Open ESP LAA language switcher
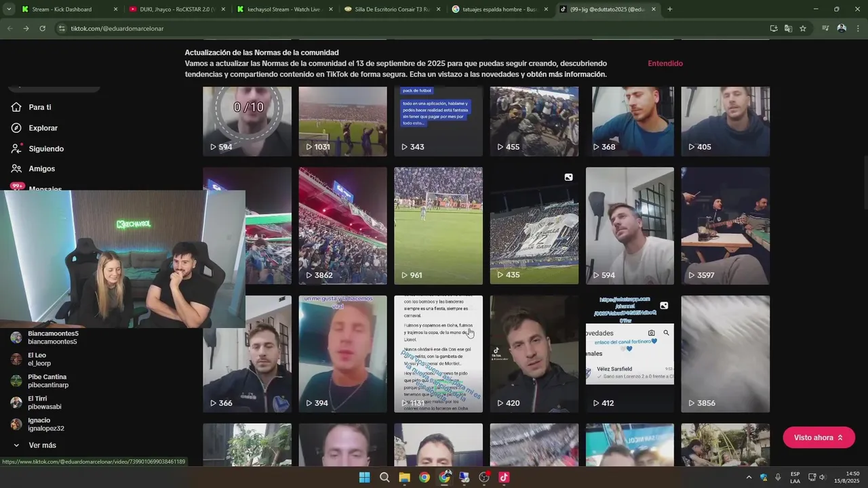This screenshot has height=488, width=868. [x=795, y=477]
